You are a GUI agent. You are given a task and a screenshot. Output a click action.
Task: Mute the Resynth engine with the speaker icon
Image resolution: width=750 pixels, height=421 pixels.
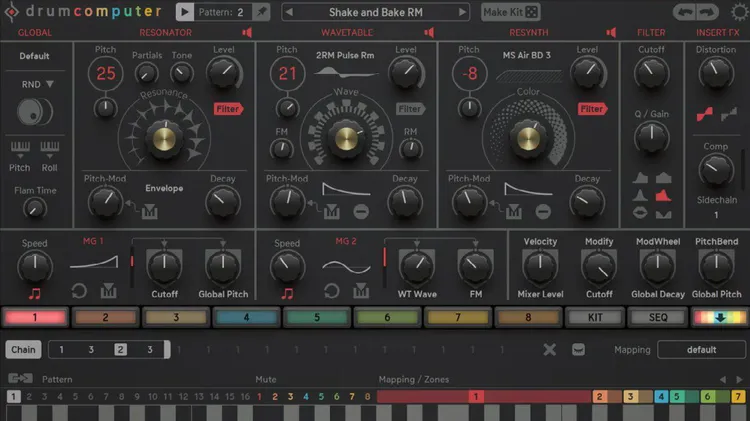611,33
